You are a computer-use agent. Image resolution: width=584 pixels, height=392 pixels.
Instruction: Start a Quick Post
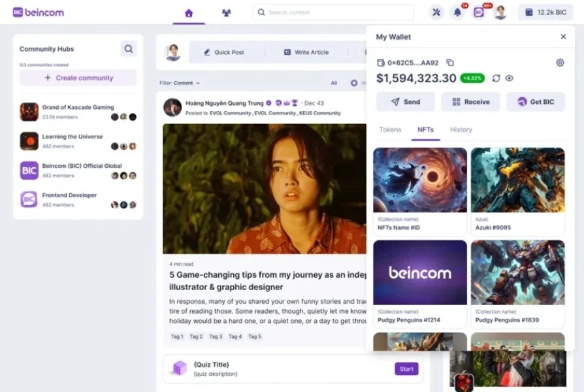[224, 52]
